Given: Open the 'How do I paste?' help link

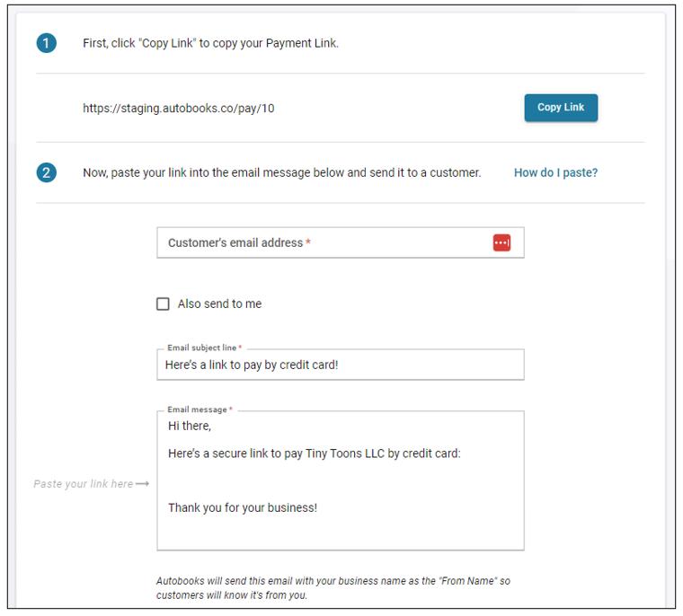Looking at the screenshot, I should click(x=555, y=172).
